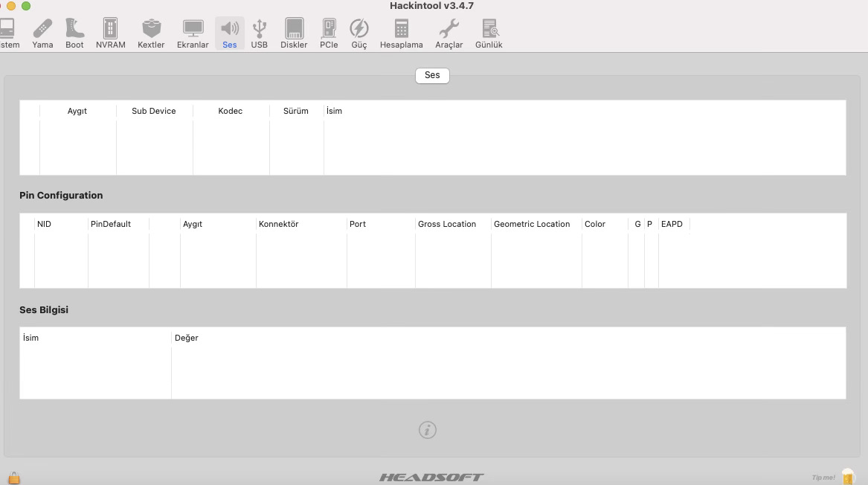Select the Ses audio toolbar icon
Screen dimensions: 868x485
coord(229,33)
